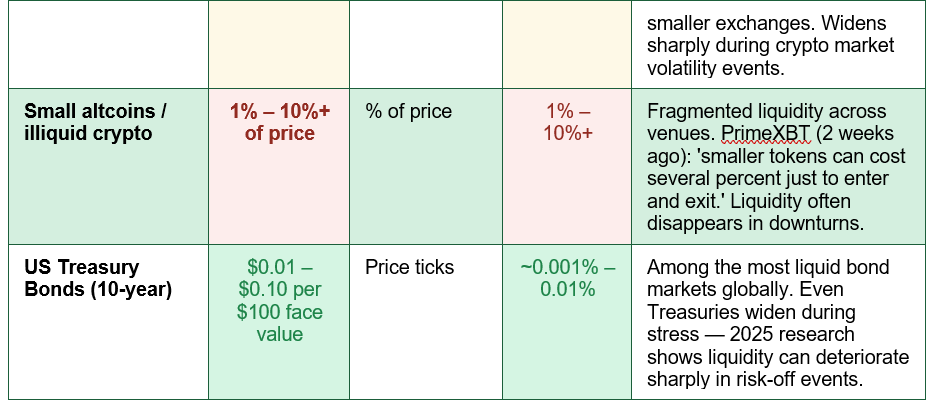Select the 'US Treasury Bonds (10-year)' cell

[108, 321]
